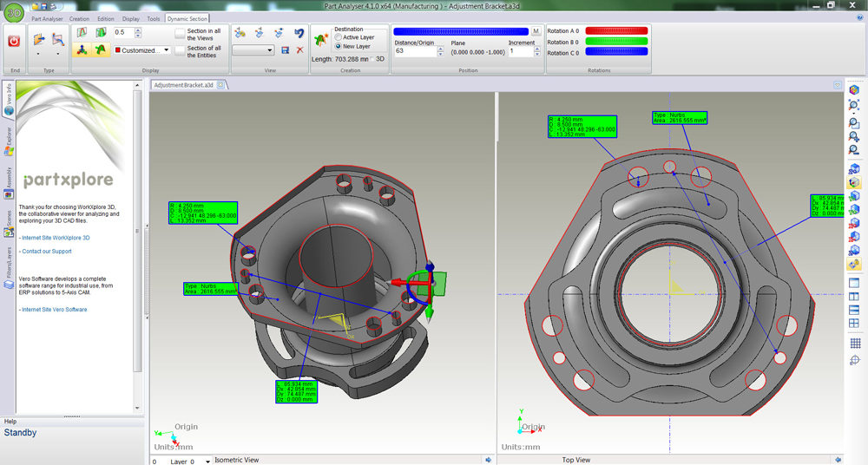
Task: Click the crosshair target icon in right toolbar
Action: (x=855, y=360)
